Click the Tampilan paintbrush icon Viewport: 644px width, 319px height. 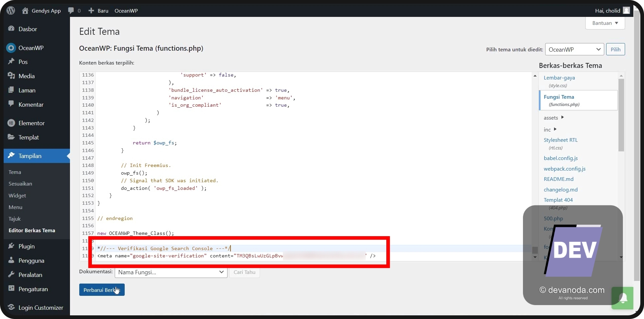tap(11, 156)
